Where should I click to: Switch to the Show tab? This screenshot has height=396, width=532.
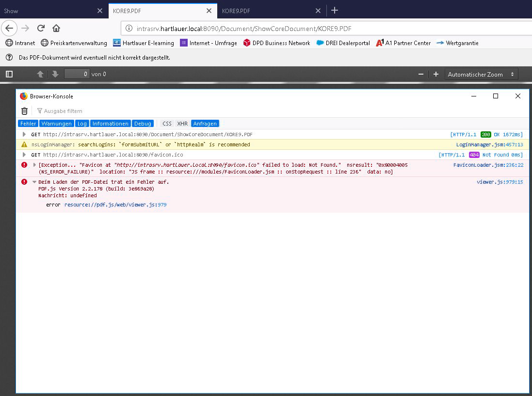point(48,11)
